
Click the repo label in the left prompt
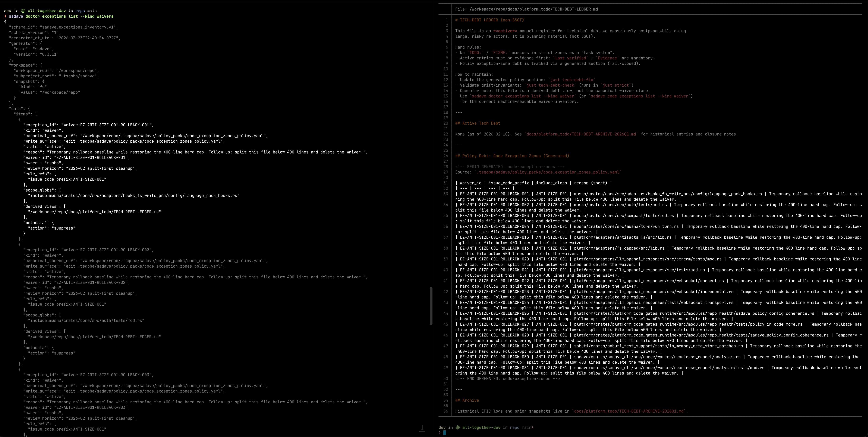pyautogui.click(x=81, y=11)
